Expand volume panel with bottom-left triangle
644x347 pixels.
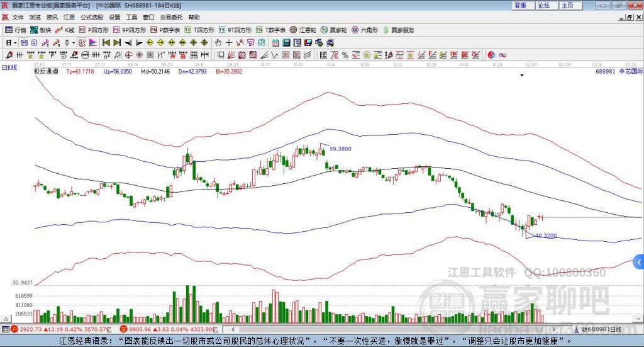(x=6, y=319)
